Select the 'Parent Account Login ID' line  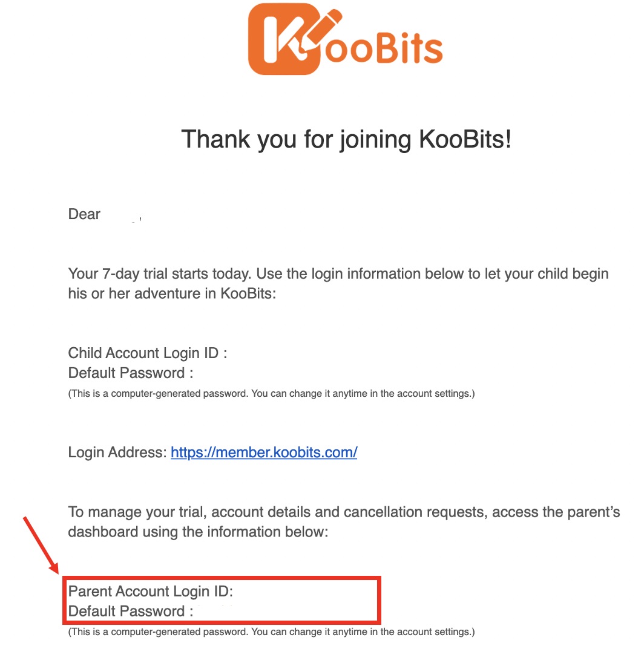tap(151, 591)
